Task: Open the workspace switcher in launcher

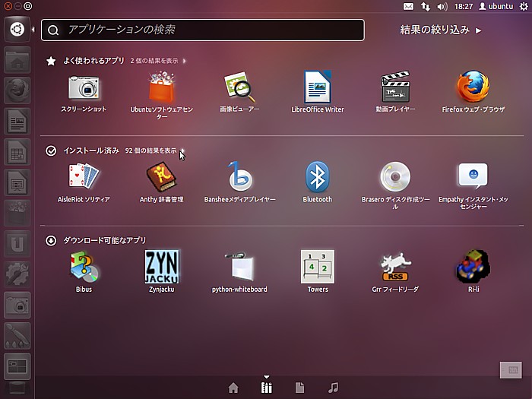Action: (x=17, y=366)
